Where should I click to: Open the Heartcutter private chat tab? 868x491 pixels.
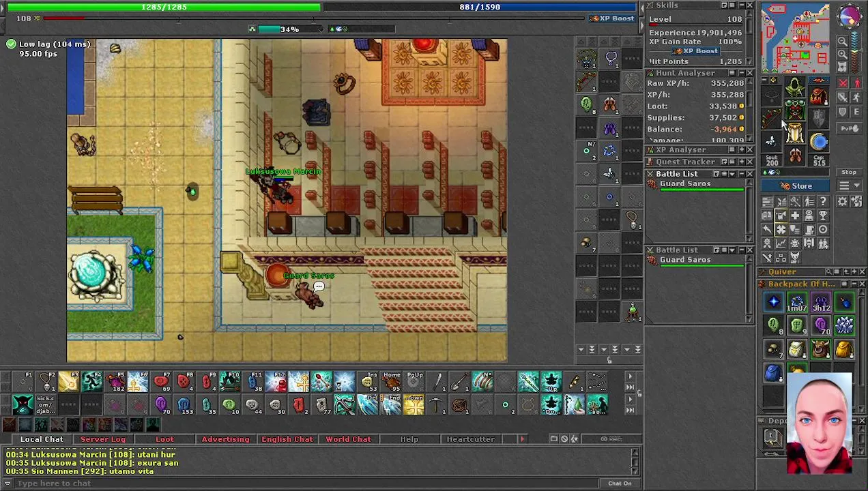(x=470, y=439)
